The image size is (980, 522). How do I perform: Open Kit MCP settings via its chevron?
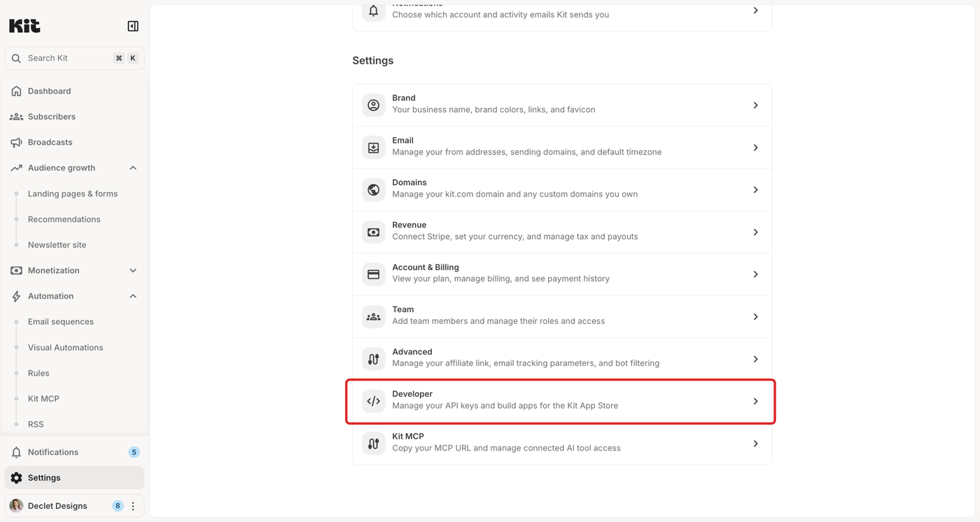click(755, 444)
